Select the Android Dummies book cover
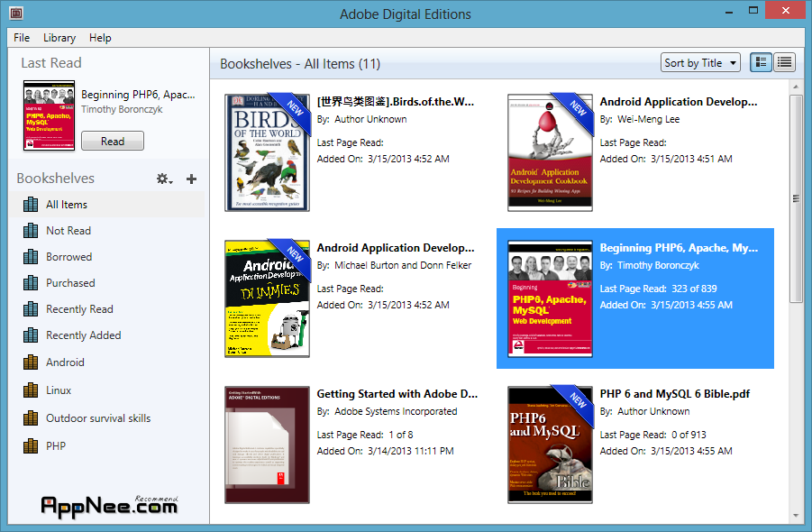The width and height of the screenshot is (812, 532). (x=268, y=298)
